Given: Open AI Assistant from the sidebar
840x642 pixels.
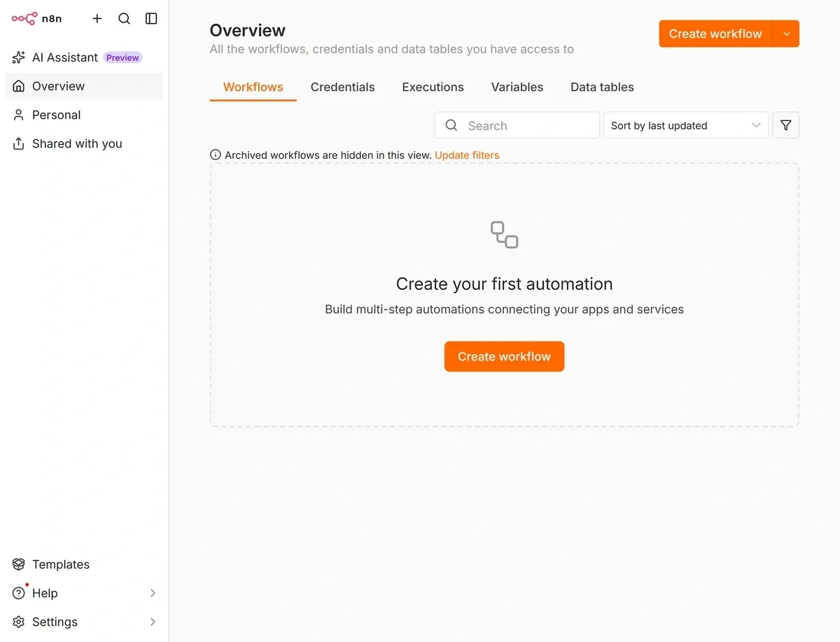Looking at the screenshot, I should 84,57.
